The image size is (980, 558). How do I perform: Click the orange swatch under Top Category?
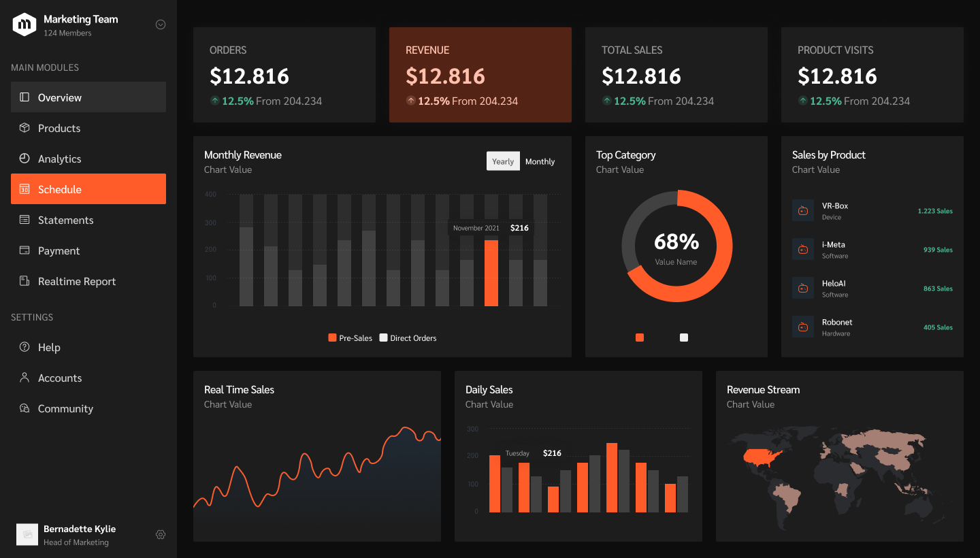point(640,338)
